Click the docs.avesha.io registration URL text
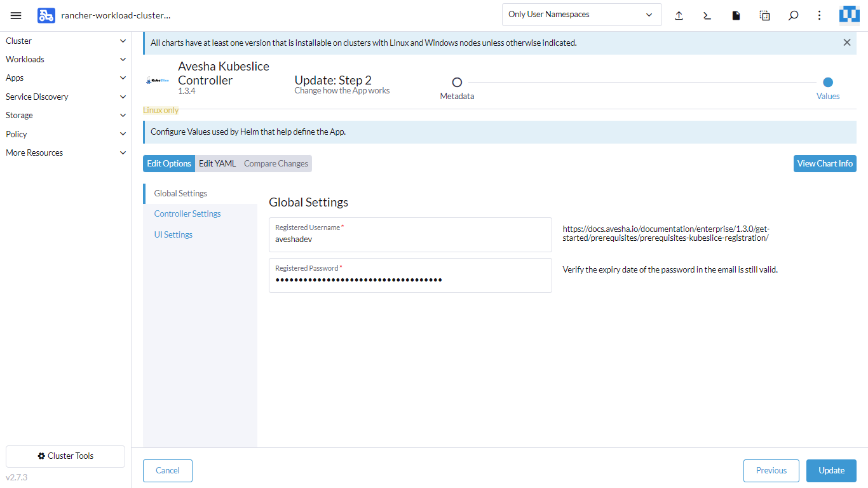This screenshot has height=488, width=868. [666, 233]
